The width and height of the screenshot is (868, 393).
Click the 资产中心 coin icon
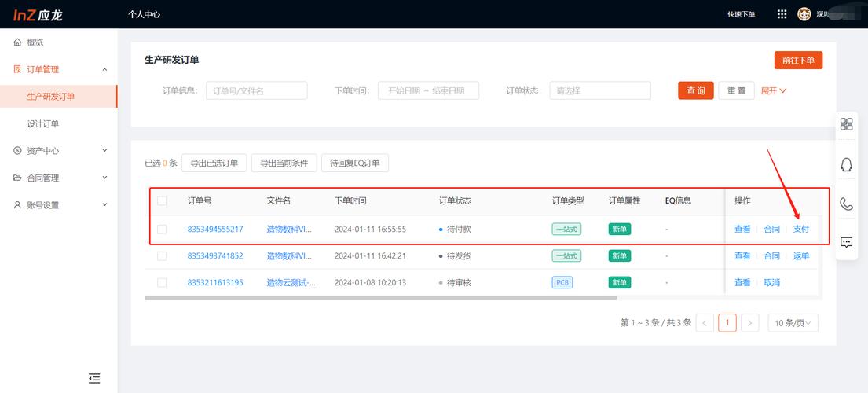(x=18, y=151)
